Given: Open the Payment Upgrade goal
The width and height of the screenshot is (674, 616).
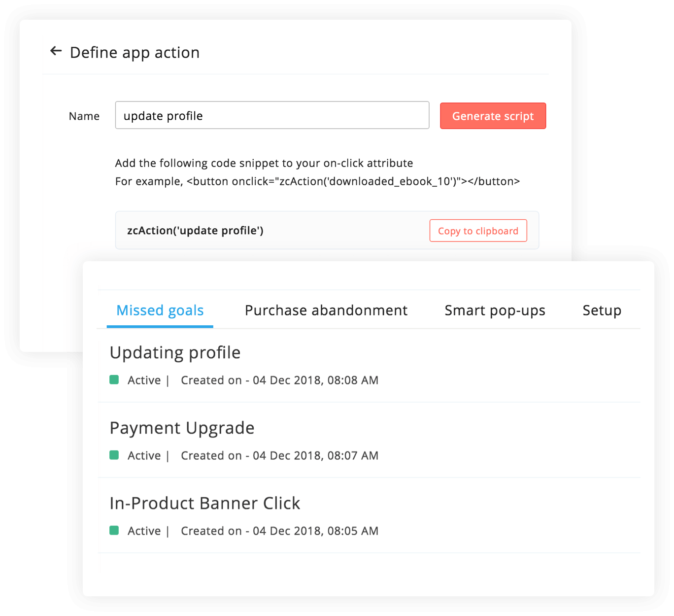Looking at the screenshot, I should pyautogui.click(x=182, y=428).
